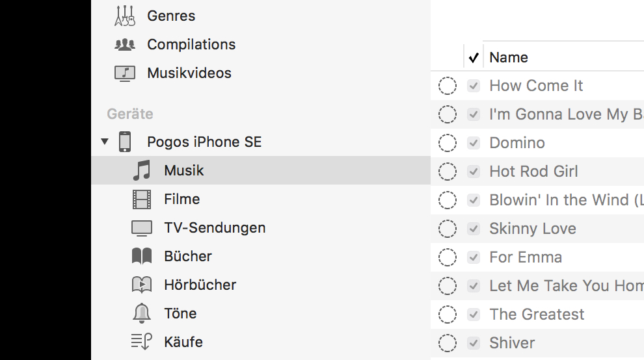Open Käufe via the purchased playlist icon

point(142,342)
